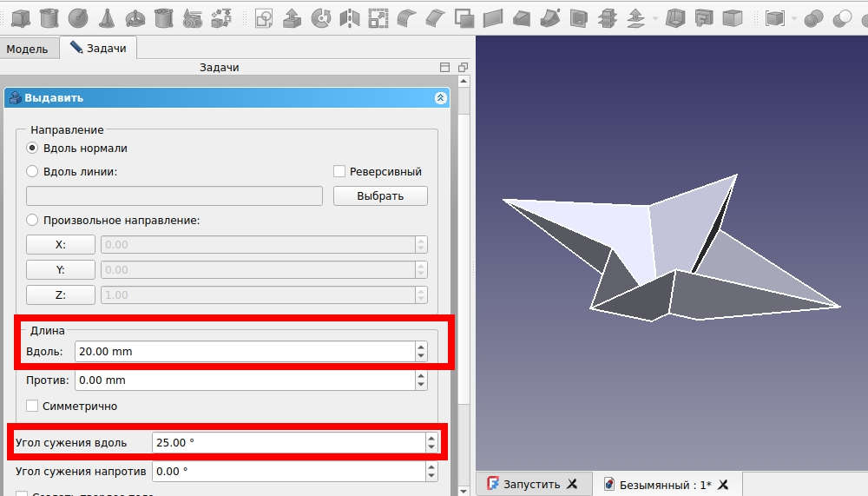Select the Sphere primitive tool

[x=78, y=18]
